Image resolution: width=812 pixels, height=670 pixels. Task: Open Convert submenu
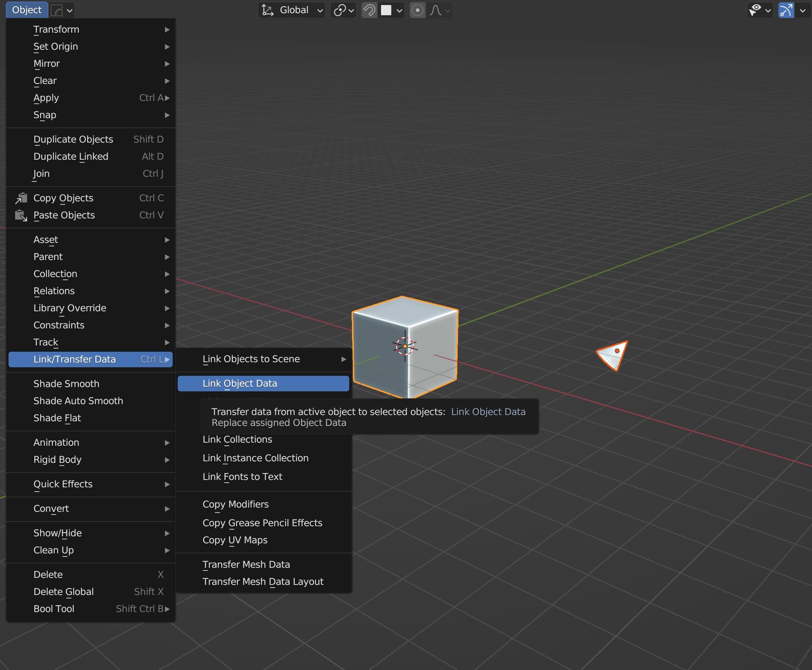[x=91, y=509]
